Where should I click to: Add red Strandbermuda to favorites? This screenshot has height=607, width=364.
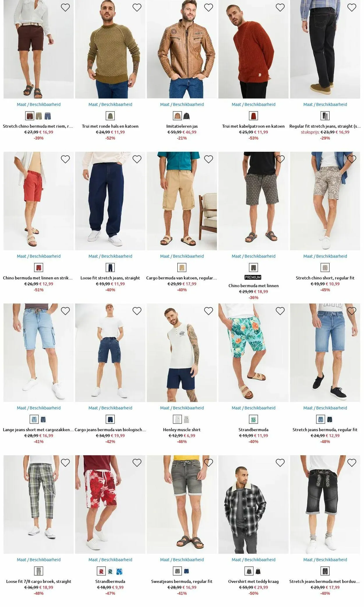pos(137,463)
